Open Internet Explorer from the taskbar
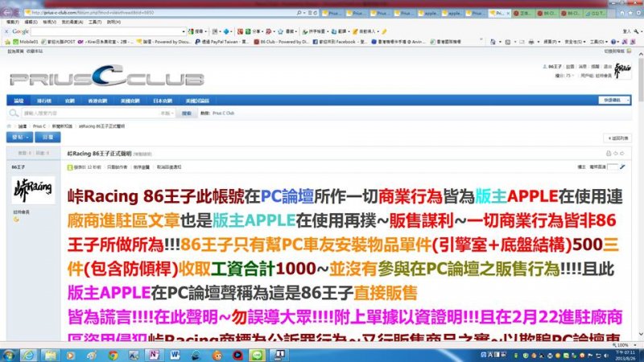644x362 pixels. [28, 355]
